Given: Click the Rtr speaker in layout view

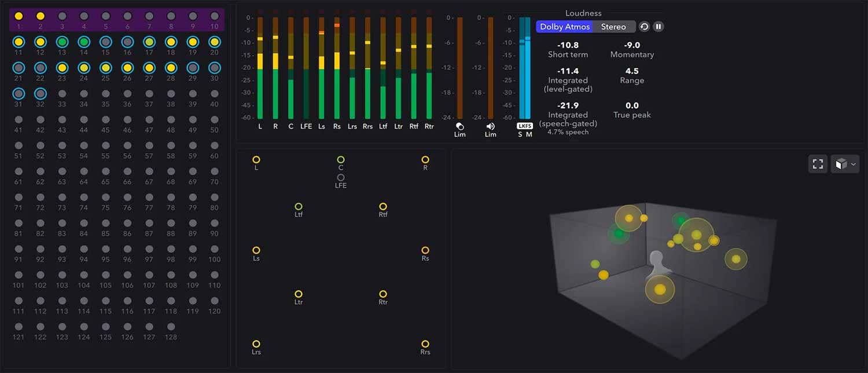Looking at the screenshot, I should (383, 294).
